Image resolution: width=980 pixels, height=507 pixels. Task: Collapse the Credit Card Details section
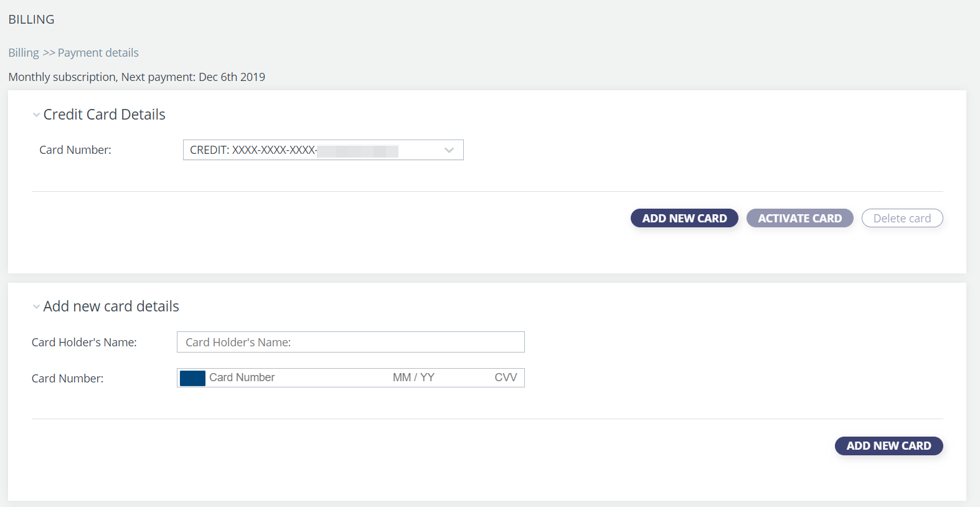pos(36,115)
